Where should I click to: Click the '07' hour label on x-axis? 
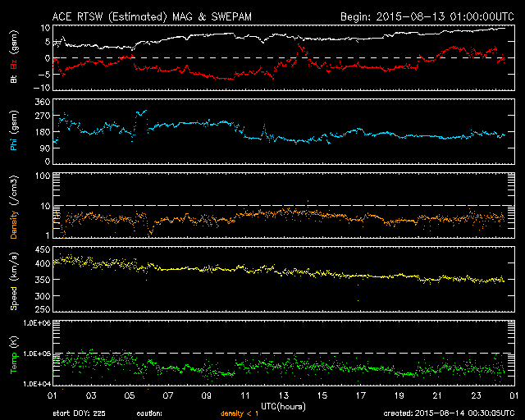pyautogui.click(x=167, y=395)
